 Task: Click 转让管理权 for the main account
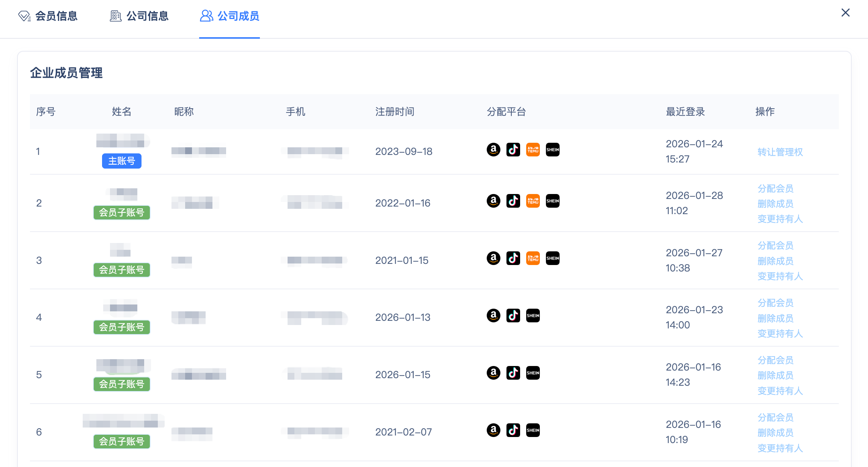[780, 152]
